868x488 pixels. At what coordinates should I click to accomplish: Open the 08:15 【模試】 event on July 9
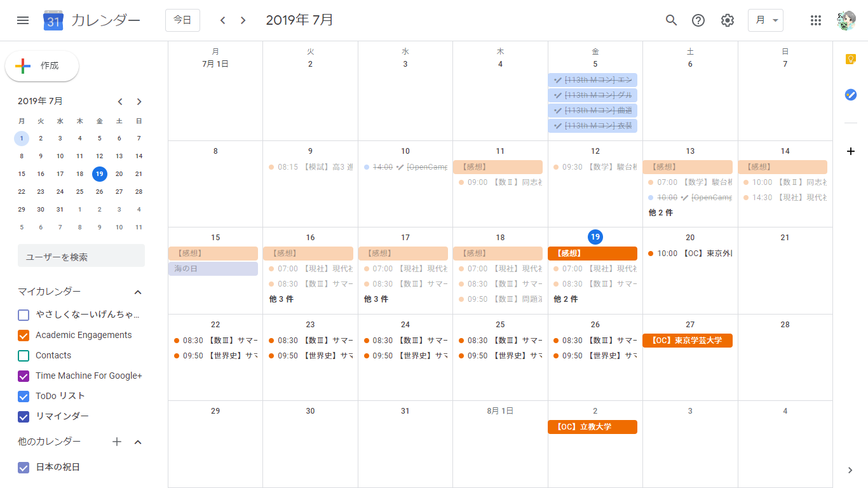308,167
